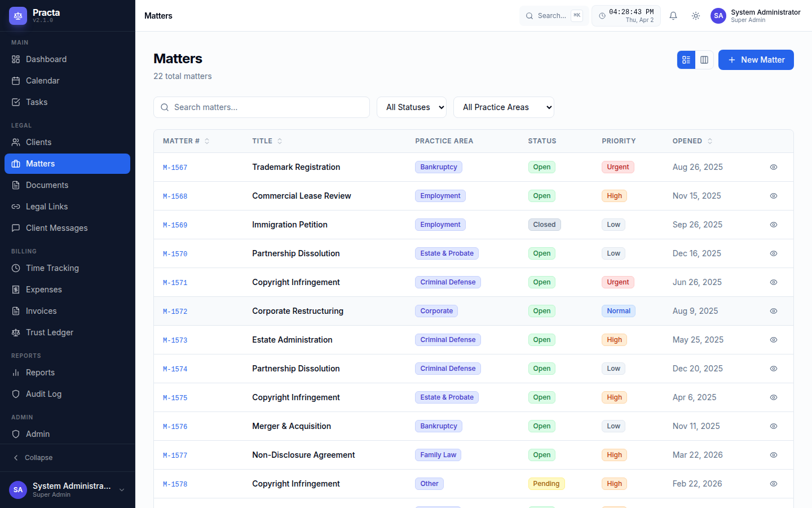The image size is (812, 508).
Task: Click the clock icon beside the time
Action: tap(602, 16)
